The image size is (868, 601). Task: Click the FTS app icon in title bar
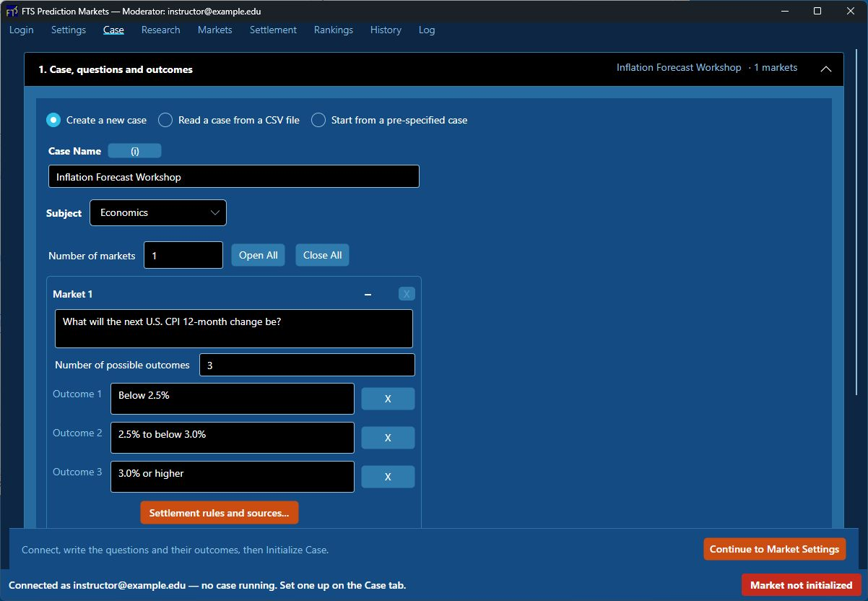click(12, 11)
